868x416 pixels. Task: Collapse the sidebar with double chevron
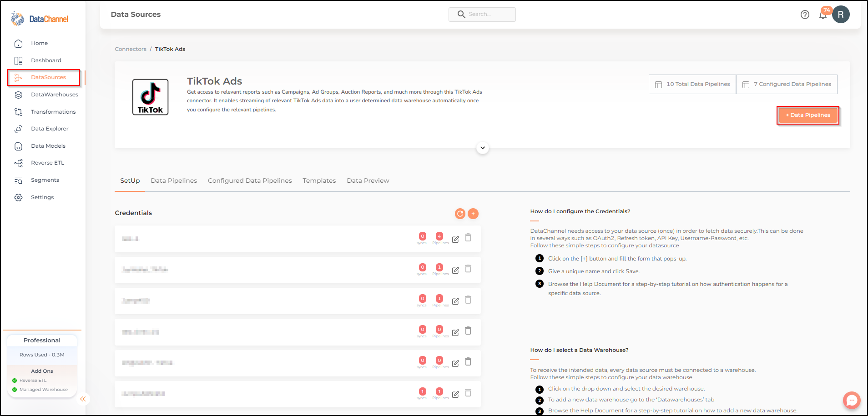[83, 399]
